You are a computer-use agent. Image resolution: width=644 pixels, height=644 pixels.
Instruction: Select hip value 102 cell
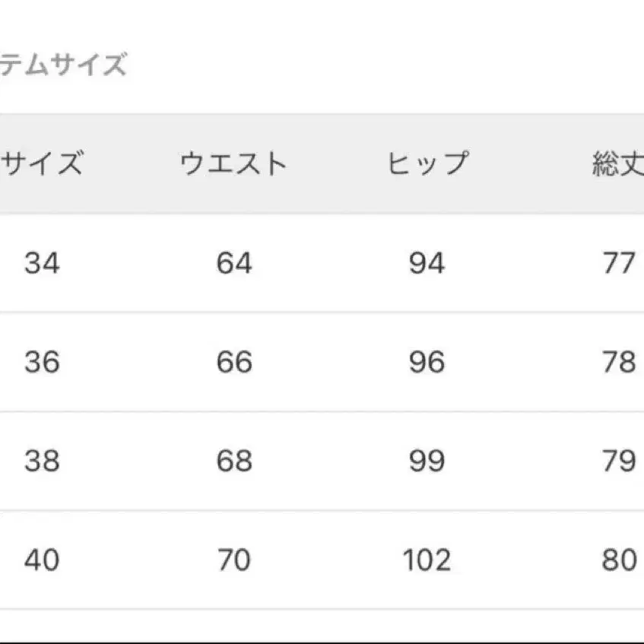(x=426, y=560)
